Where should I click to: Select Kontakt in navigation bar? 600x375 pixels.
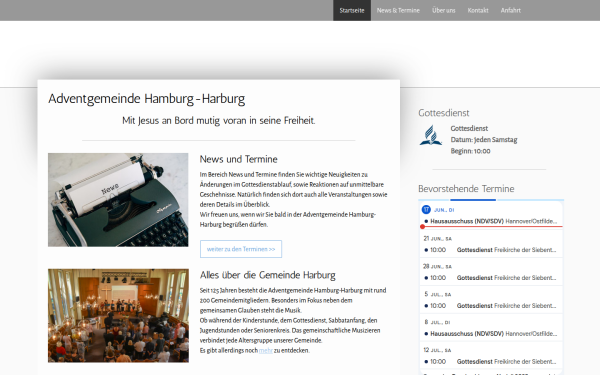[x=478, y=10]
